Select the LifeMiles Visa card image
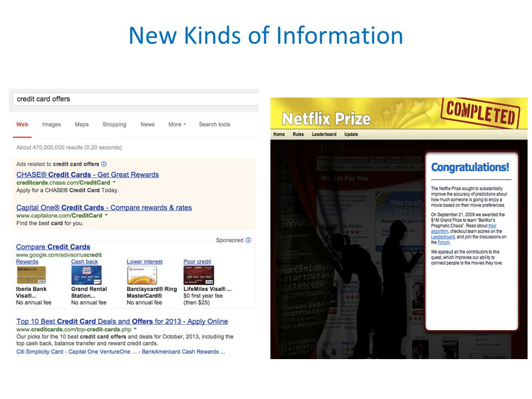This screenshot has width=532, height=399. (198, 275)
